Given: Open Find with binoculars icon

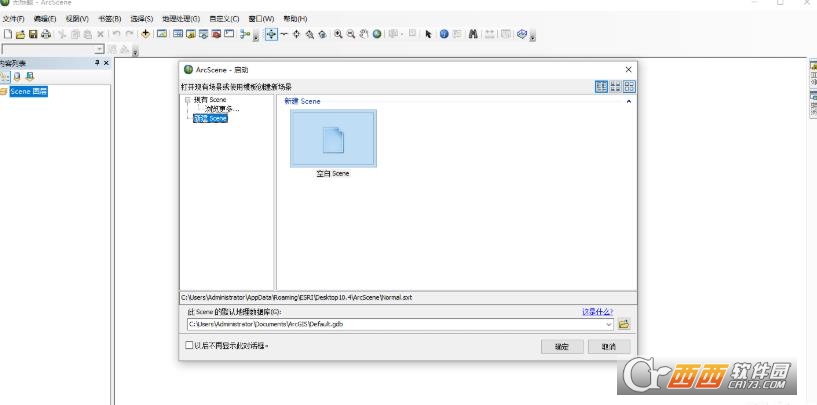Looking at the screenshot, I should coord(473,34).
